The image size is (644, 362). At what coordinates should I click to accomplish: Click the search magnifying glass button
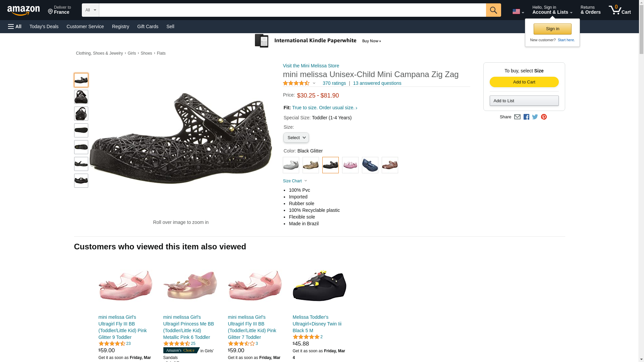tap(493, 10)
